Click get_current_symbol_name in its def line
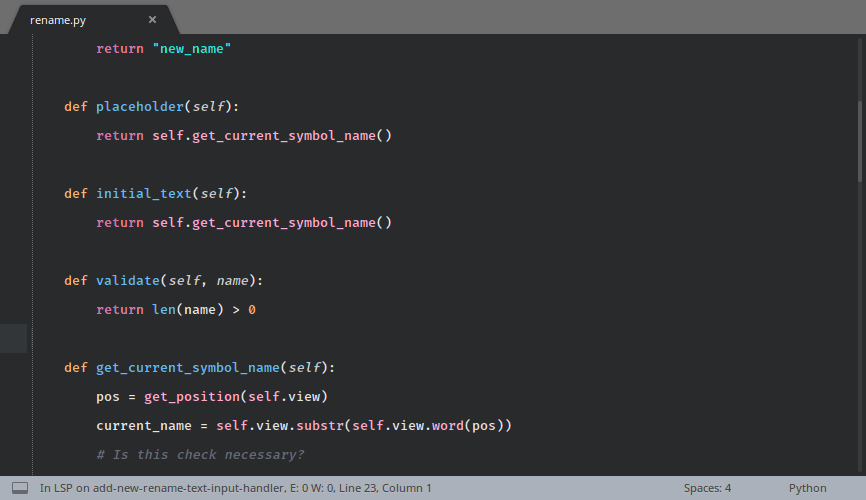 188,367
